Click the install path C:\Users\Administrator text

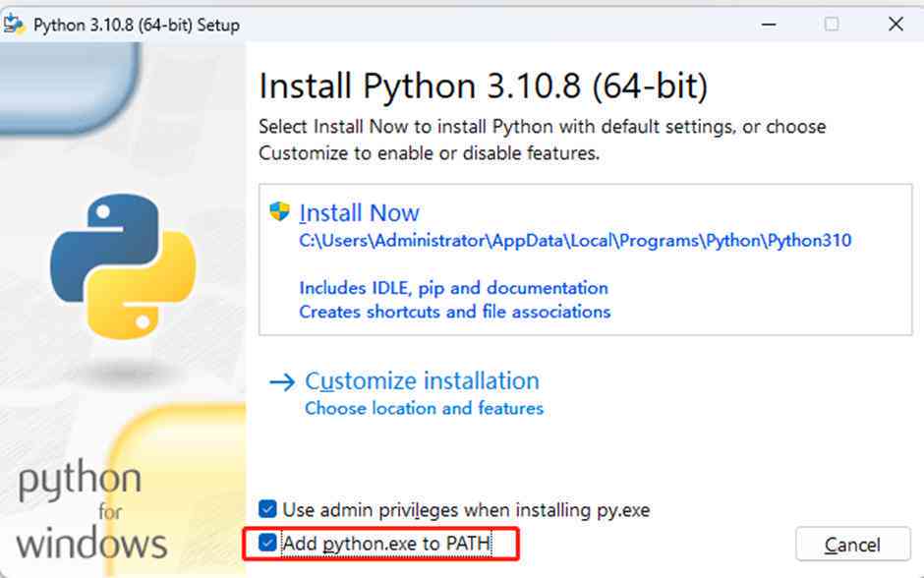click(x=575, y=241)
